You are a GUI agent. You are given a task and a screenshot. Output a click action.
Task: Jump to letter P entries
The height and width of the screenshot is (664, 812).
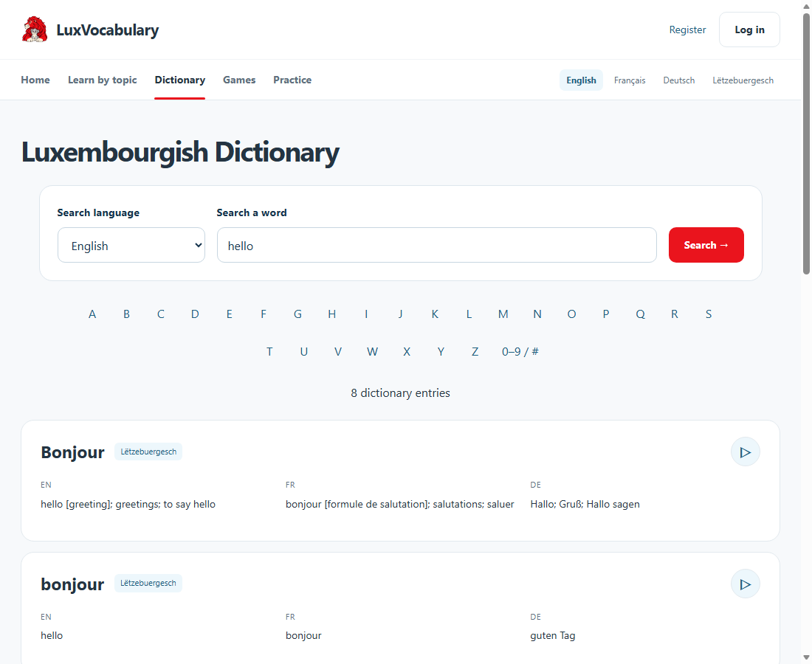tap(606, 314)
